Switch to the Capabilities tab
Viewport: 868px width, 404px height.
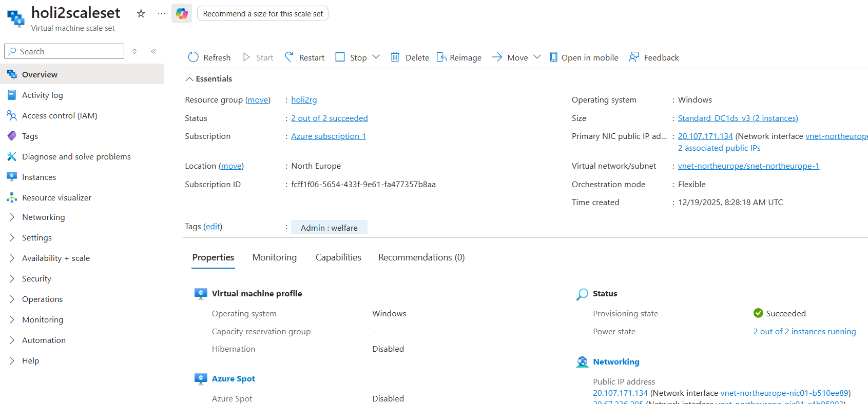click(x=338, y=257)
